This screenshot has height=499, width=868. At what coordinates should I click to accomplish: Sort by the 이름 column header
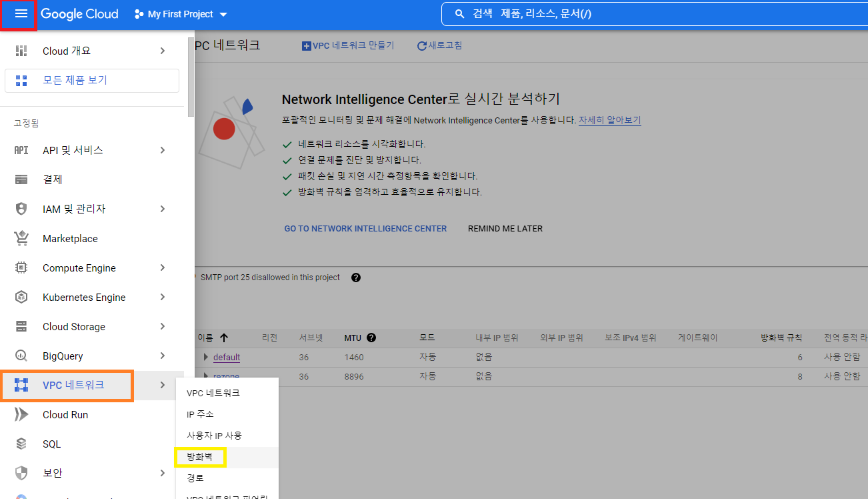[213, 338]
